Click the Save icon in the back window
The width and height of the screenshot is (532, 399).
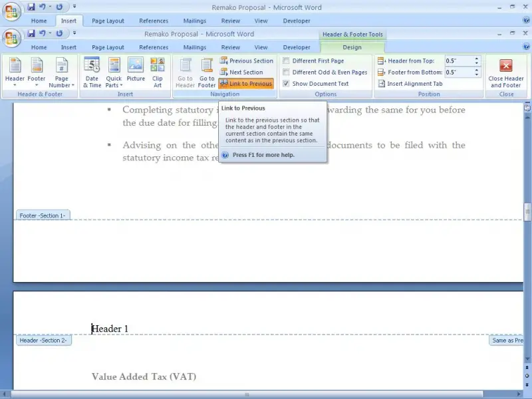pyautogui.click(x=31, y=7)
